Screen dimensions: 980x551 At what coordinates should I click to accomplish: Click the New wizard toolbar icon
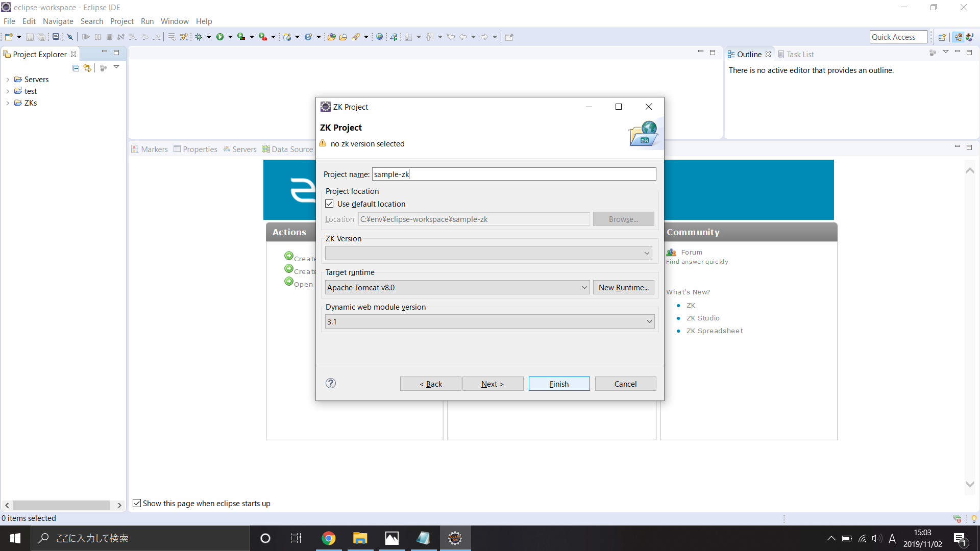click(x=9, y=37)
